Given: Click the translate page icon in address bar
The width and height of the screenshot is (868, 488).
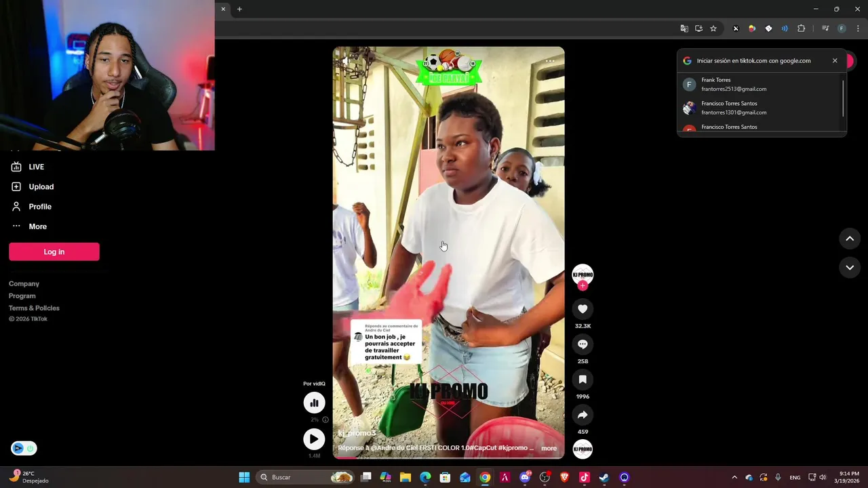Looking at the screenshot, I should [x=684, y=28].
